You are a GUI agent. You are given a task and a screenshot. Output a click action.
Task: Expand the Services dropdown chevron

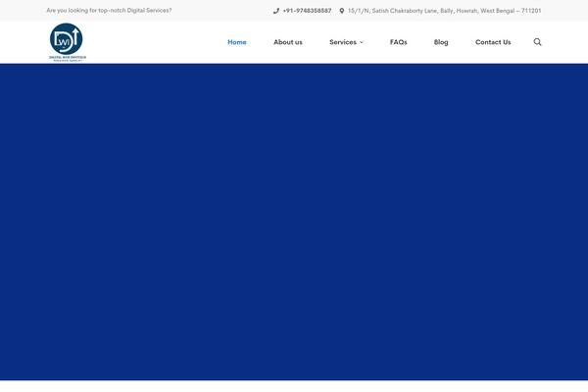coord(362,42)
